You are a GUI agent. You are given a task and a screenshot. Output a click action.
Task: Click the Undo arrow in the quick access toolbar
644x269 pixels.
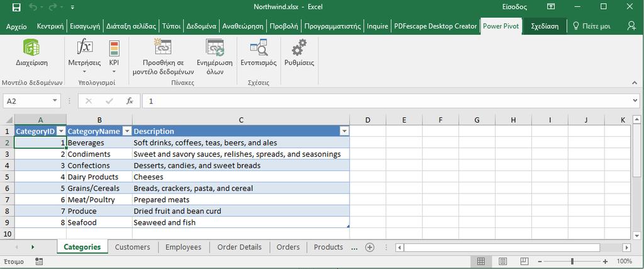pyautogui.click(x=34, y=7)
